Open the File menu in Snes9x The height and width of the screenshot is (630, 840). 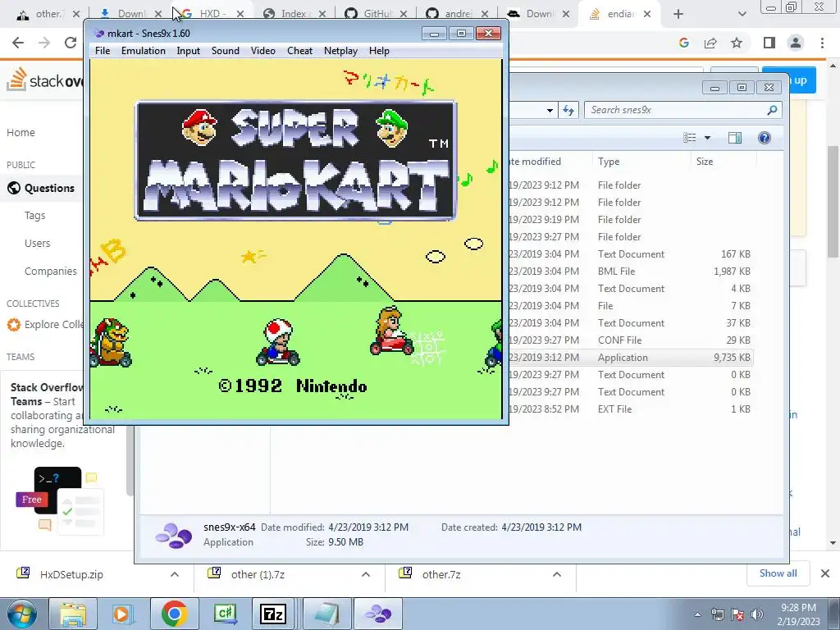103,50
